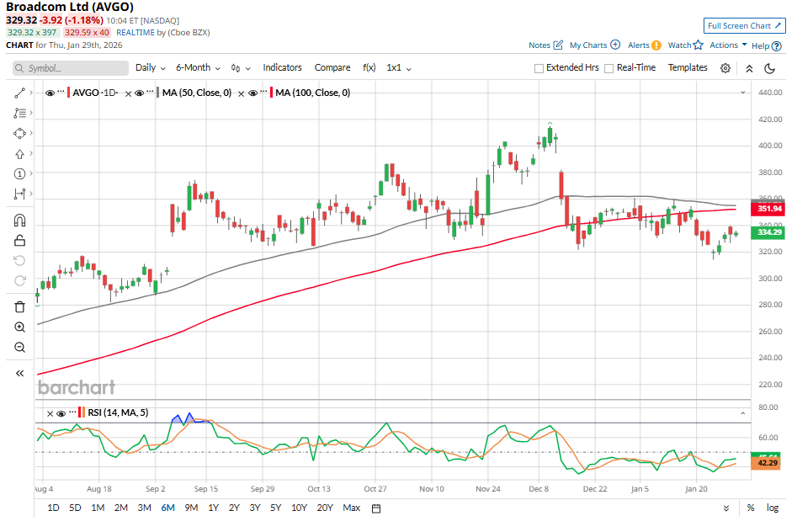Open the Indicators menu
Image resolution: width=797 pixels, height=532 pixels.
pos(282,67)
